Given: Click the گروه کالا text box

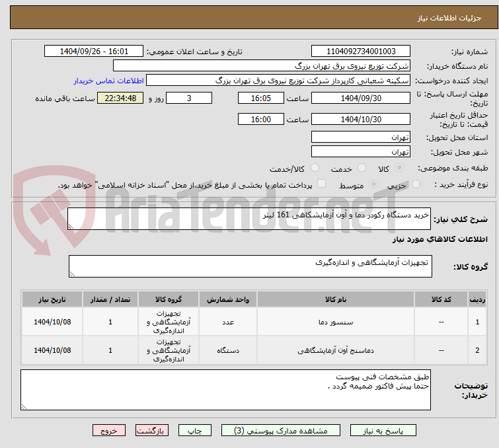Looking at the screenshot, I should [250, 266].
